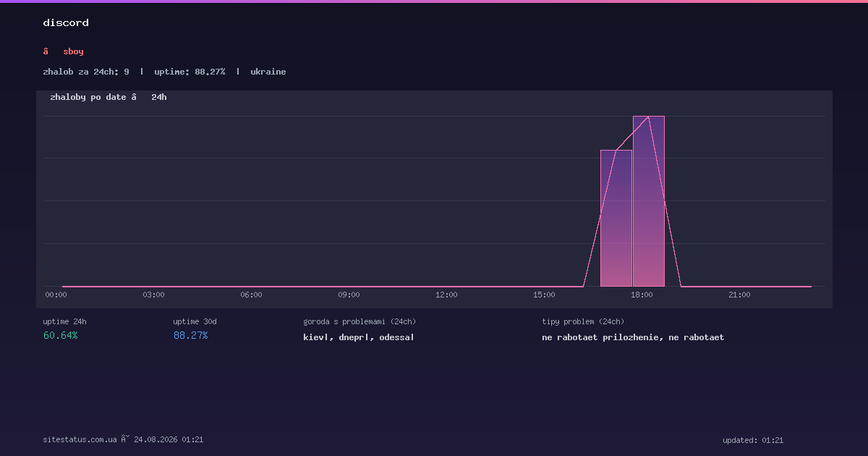Select the sboy status label

[x=73, y=51]
